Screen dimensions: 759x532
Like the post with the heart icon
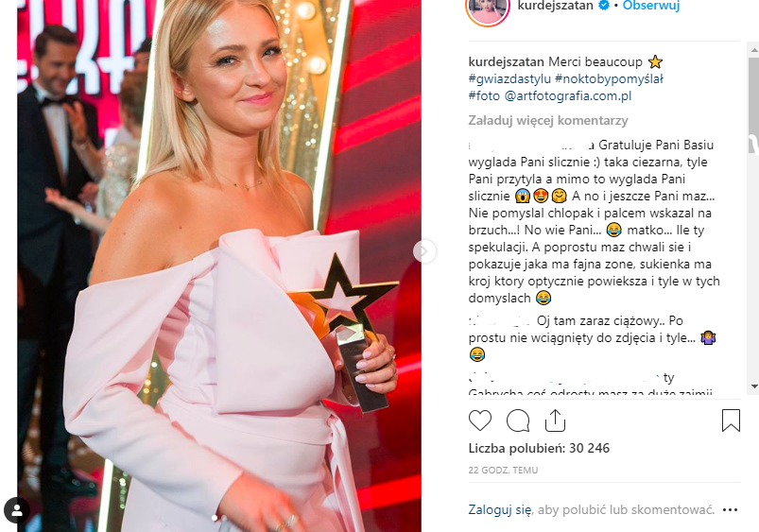point(480,420)
